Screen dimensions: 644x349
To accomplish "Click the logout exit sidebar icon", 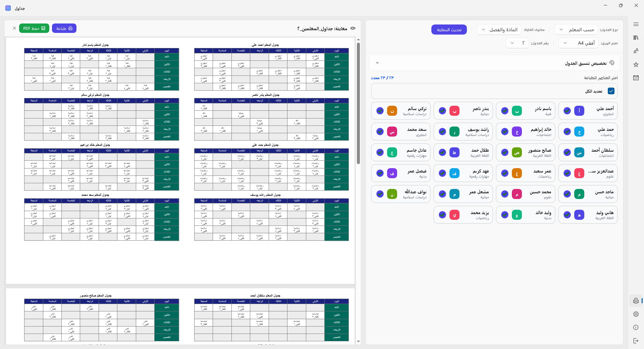I will click(x=636, y=341).
